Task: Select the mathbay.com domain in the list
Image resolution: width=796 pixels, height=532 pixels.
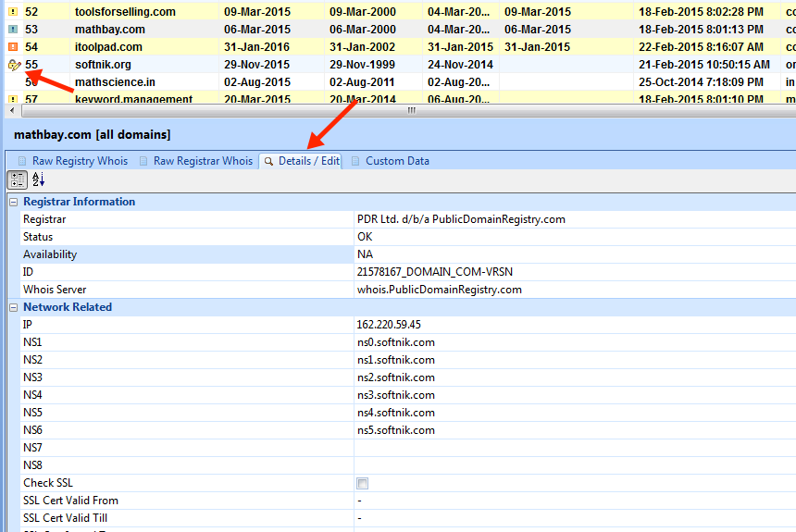Action: click(400, 30)
